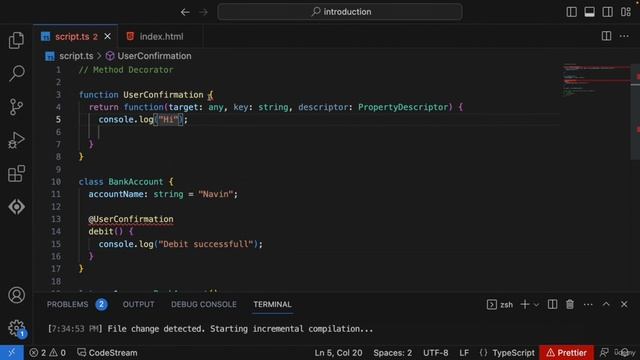This screenshot has height=360, width=640.
Task: Open the launch profile dropdown chevron
Action: (x=536, y=305)
